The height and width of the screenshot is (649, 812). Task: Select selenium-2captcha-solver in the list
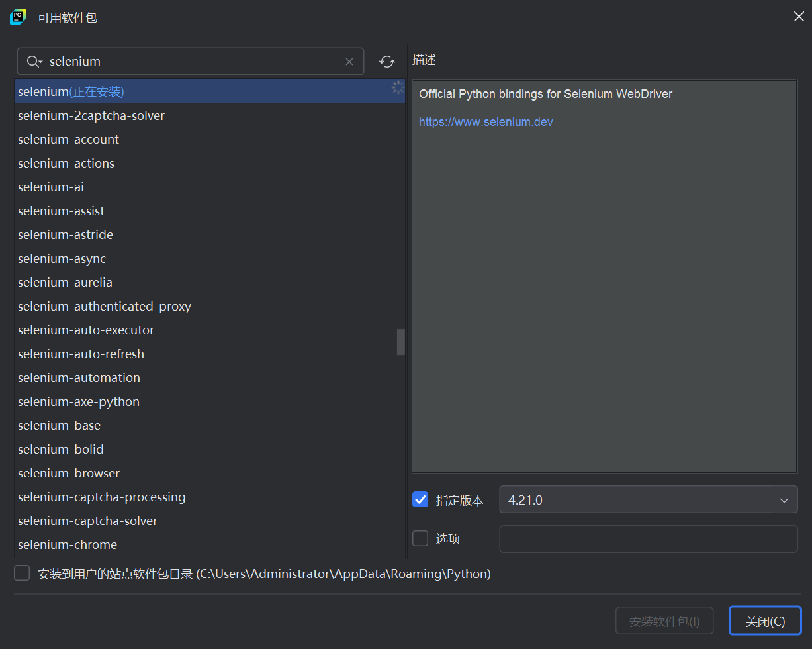click(x=210, y=115)
